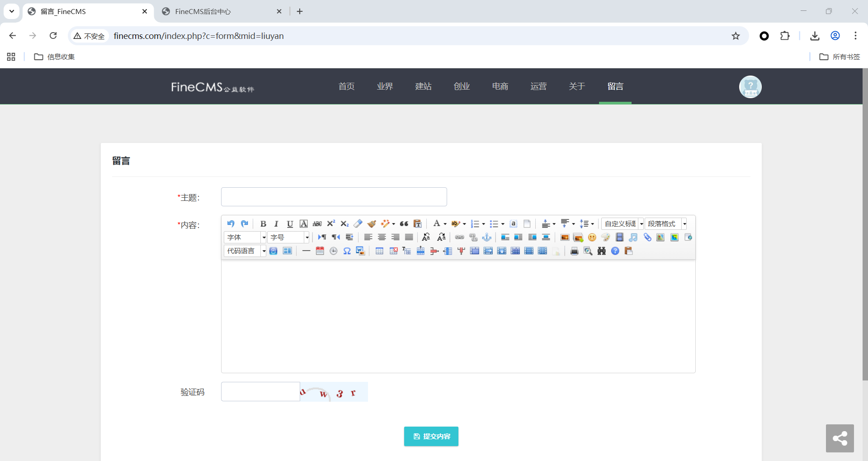
Task: Insert the current date with calendar icon
Action: click(x=320, y=251)
